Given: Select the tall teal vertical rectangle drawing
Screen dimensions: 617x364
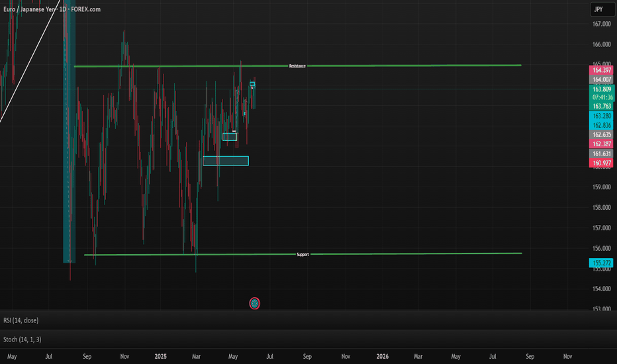Looking at the screenshot, I should click(70, 132).
